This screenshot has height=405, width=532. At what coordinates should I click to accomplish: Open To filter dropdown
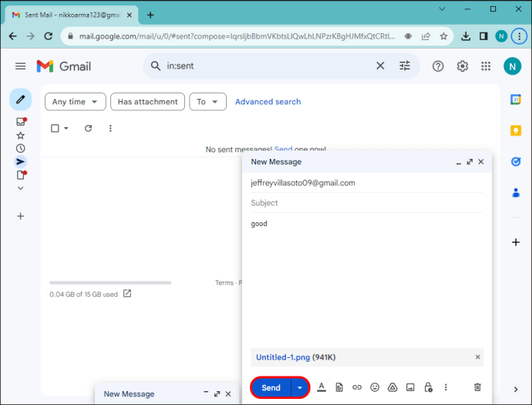coord(207,102)
